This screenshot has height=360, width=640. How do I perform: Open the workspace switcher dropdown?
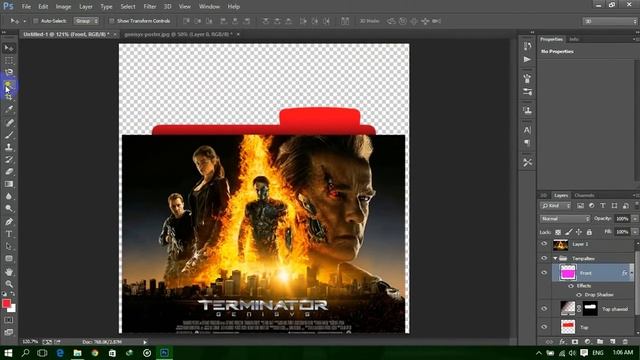pos(610,21)
